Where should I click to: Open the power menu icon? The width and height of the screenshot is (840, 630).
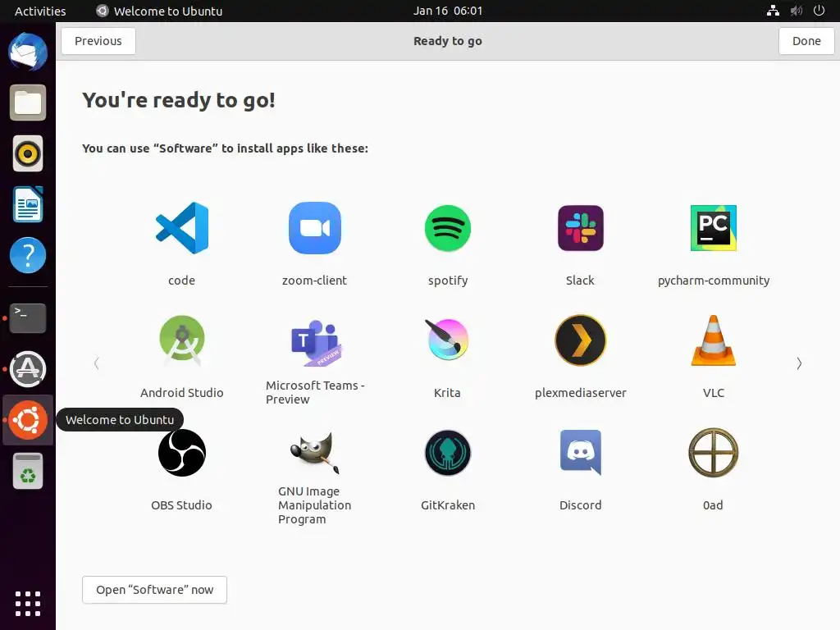point(819,11)
